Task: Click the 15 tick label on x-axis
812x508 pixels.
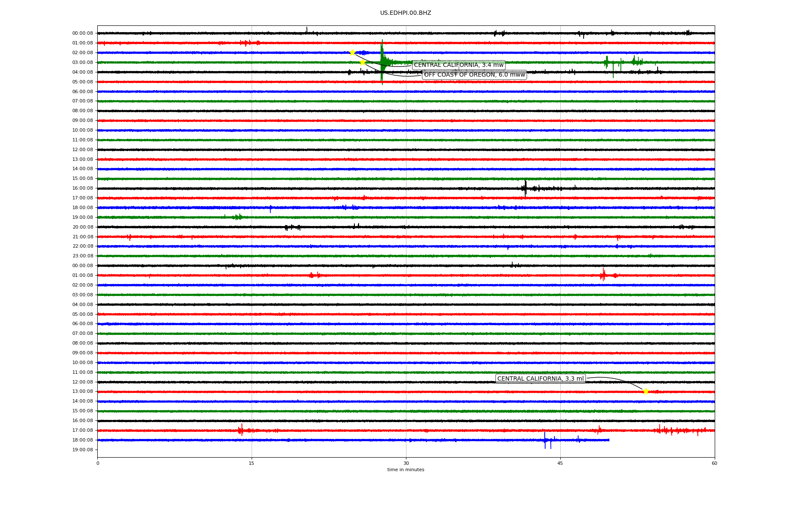Action: point(252,463)
